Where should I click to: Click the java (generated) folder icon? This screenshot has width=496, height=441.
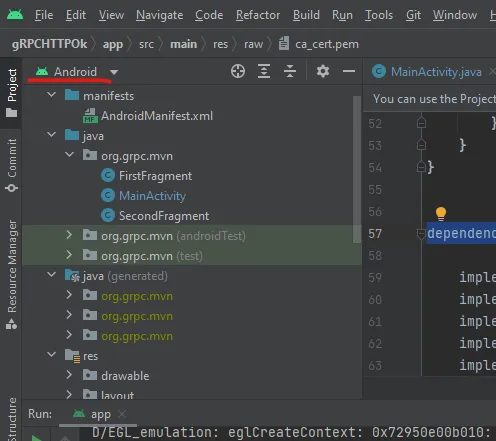pos(72,276)
